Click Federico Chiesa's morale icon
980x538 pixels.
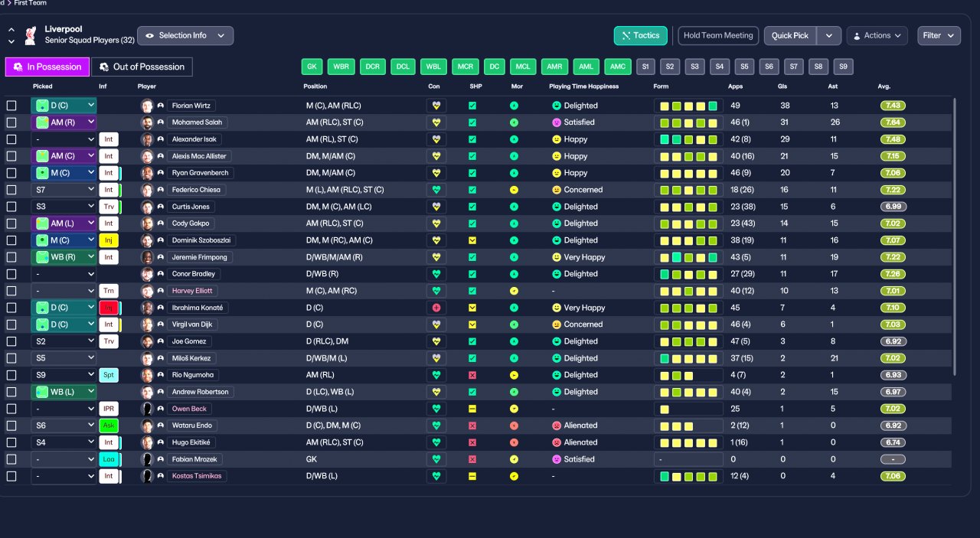coord(514,190)
